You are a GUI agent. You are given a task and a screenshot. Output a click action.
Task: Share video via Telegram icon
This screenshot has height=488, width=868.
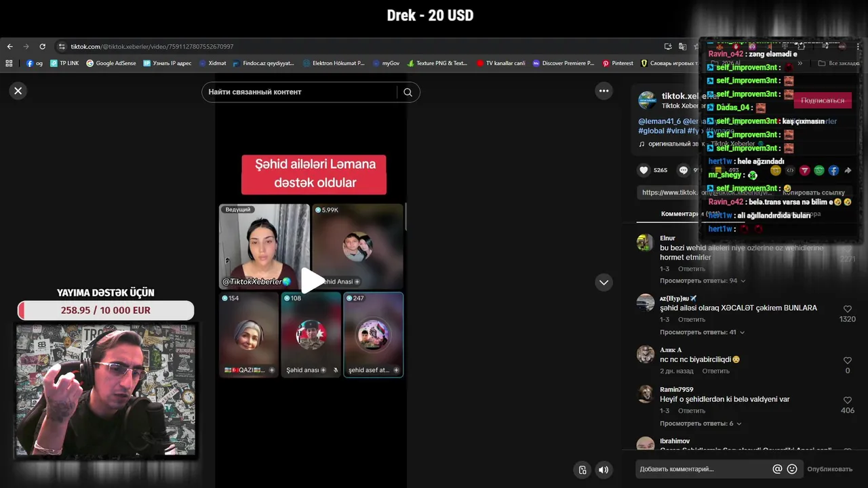pos(805,170)
